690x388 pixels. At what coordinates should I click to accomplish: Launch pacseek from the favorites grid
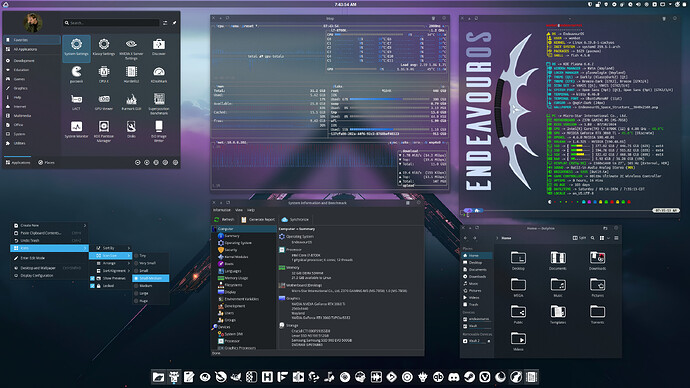pos(76,75)
